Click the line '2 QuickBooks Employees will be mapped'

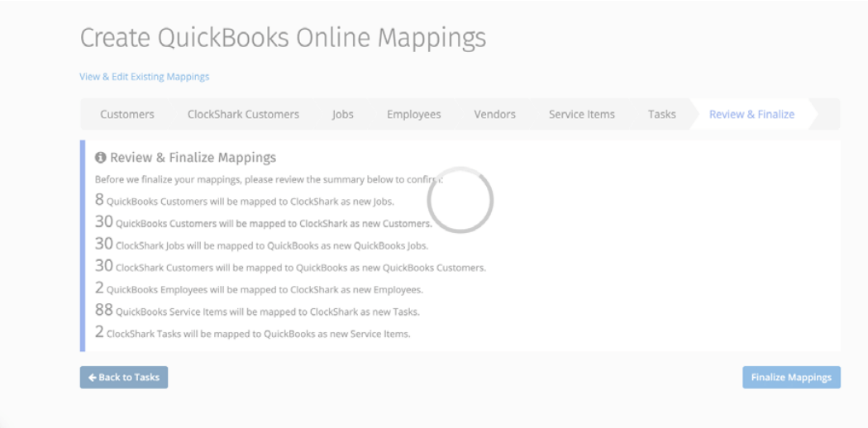coord(259,288)
